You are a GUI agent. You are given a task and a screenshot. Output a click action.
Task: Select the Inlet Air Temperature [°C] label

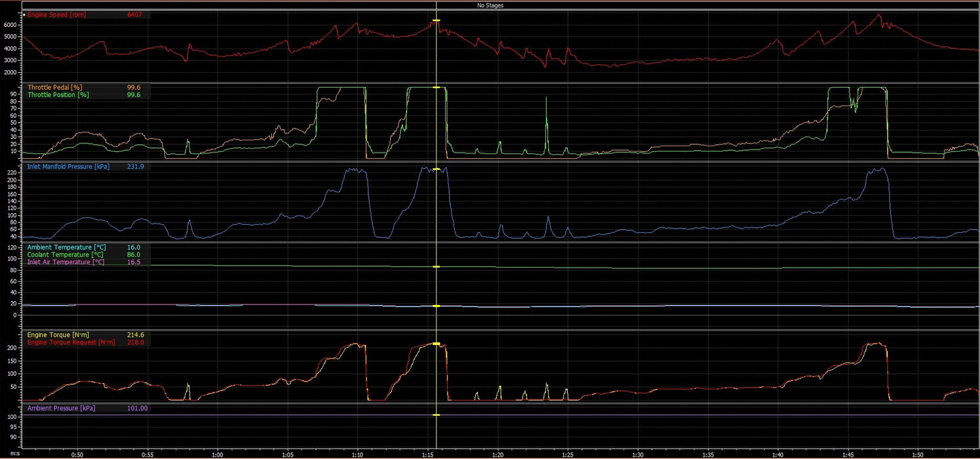coord(65,262)
